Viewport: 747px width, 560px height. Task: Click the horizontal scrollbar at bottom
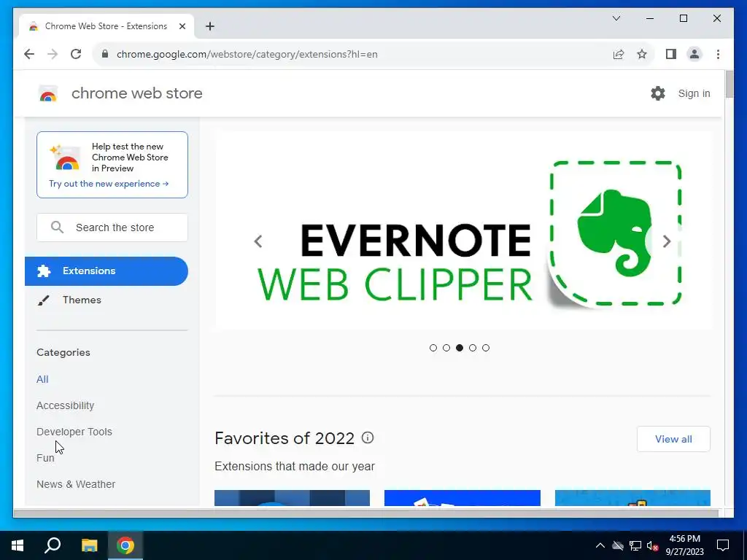365,513
